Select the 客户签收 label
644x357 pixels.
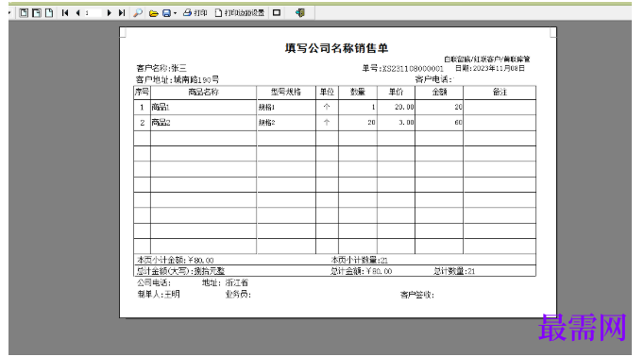point(417,295)
